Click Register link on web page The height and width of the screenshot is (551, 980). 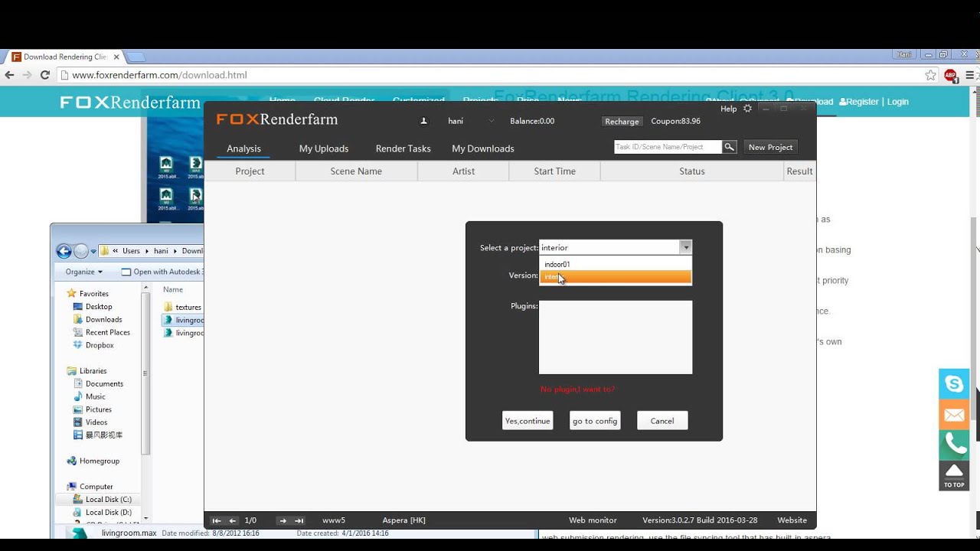pyautogui.click(x=858, y=102)
